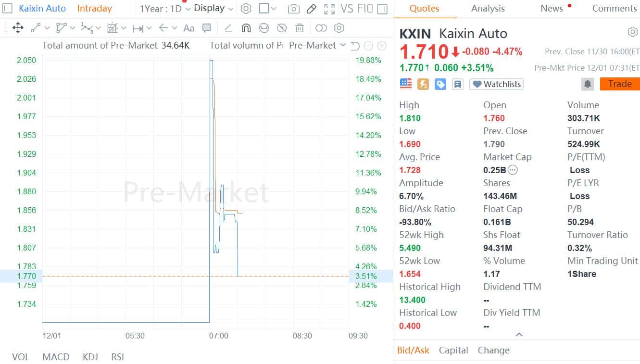Open the 1Year : 1D period dropdown
Viewport: 640px width, 364px height.
(x=165, y=9)
